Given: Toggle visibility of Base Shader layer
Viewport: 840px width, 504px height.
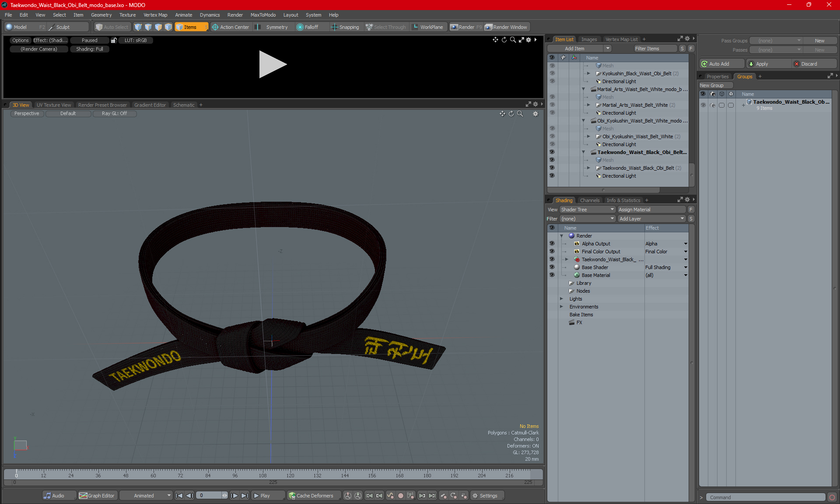Looking at the screenshot, I should tap(552, 267).
